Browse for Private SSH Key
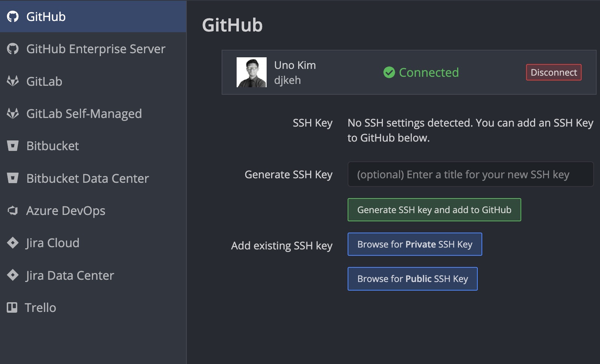The image size is (600, 364). (x=415, y=244)
